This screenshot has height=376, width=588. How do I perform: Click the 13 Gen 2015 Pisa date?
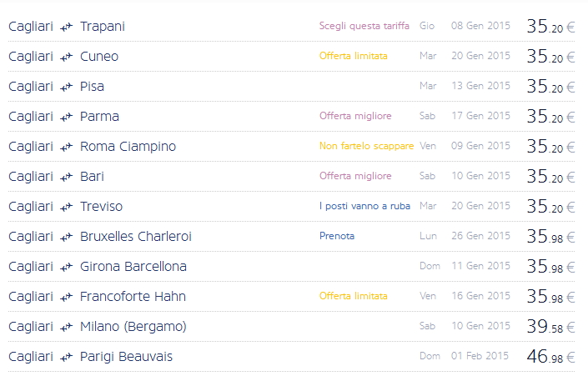point(480,86)
